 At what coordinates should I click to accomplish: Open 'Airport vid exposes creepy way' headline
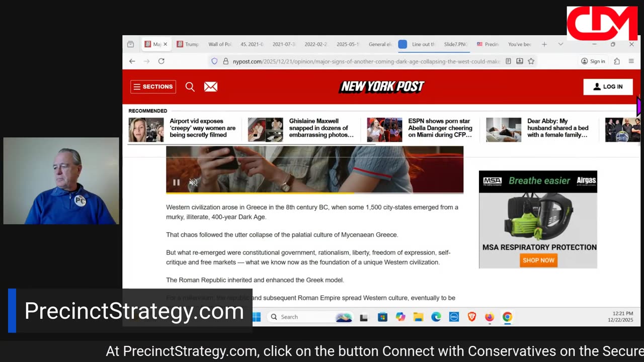tap(202, 128)
